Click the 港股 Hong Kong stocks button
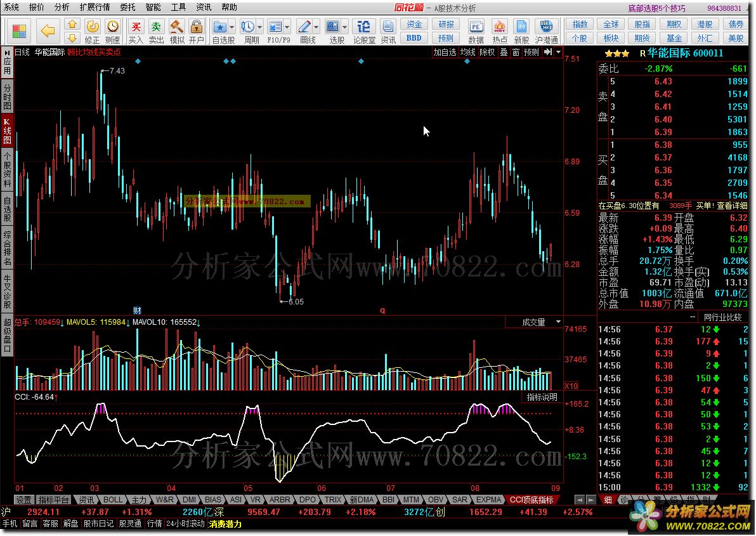The height and width of the screenshot is (536, 756). tap(705, 25)
